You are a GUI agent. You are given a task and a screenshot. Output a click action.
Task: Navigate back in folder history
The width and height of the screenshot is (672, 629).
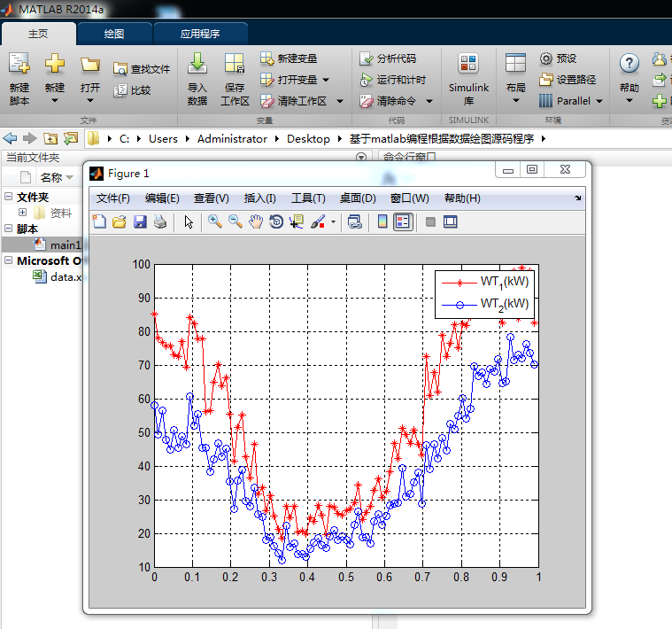pos(10,138)
